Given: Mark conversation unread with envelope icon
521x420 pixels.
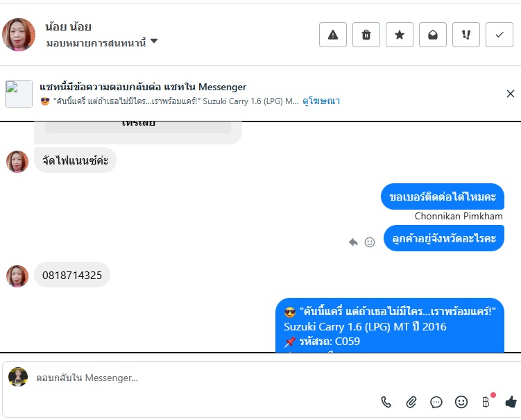Looking at the screenshot, I should point(433,35).
